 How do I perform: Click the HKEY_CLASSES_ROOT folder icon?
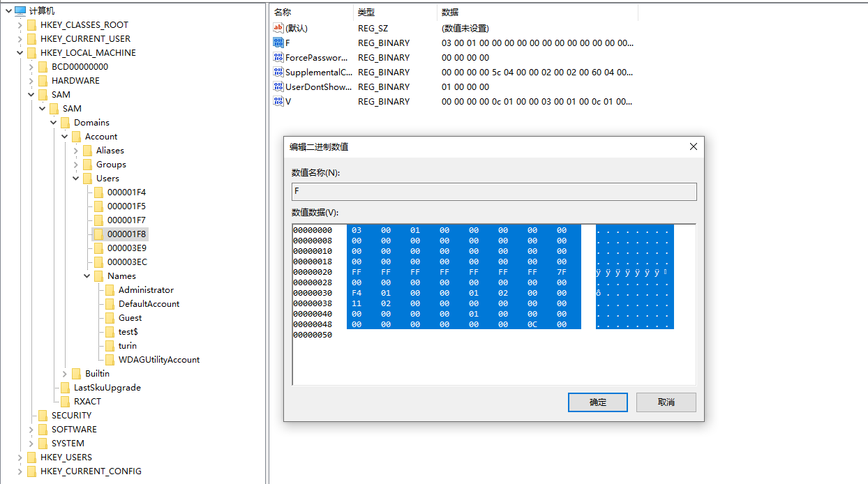pyautogui.click(x=31, y=24)
